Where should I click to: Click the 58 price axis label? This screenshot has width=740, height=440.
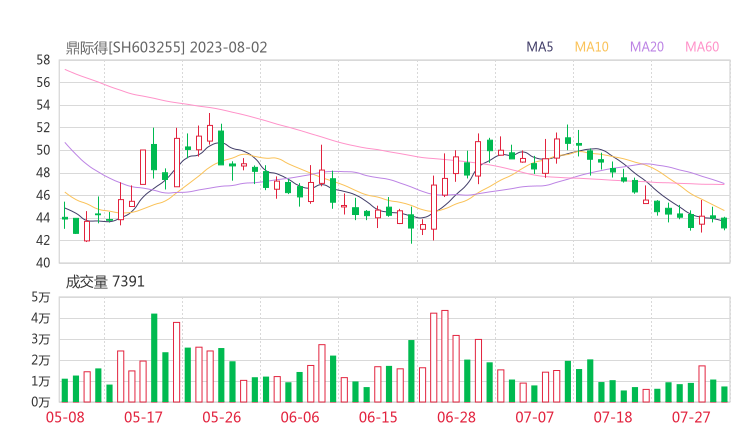[43, 60]
